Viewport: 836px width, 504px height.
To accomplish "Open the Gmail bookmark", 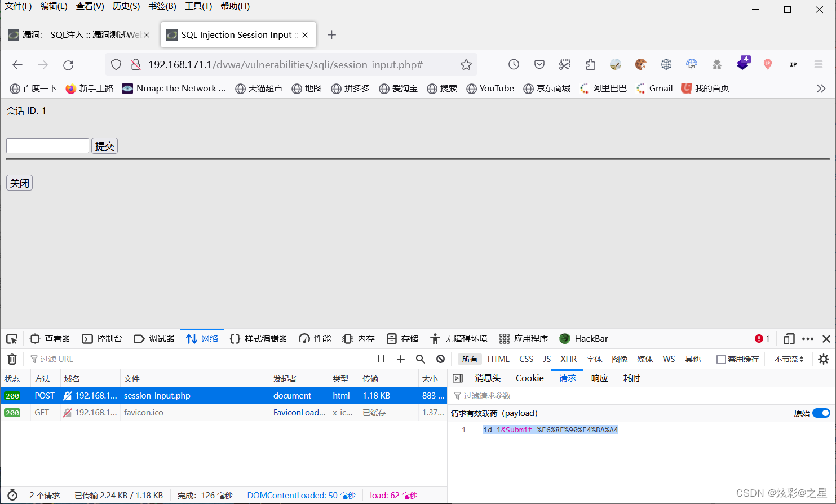I will point(654,89).
